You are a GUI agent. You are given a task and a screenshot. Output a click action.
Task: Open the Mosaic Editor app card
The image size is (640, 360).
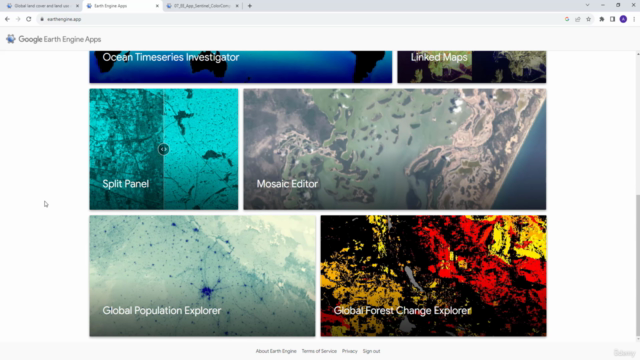395,149
